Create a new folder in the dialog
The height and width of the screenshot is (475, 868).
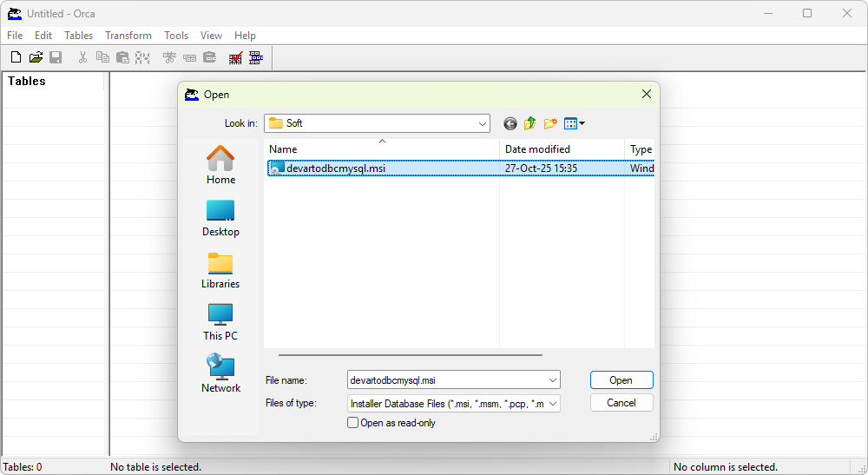pos(549,123)
